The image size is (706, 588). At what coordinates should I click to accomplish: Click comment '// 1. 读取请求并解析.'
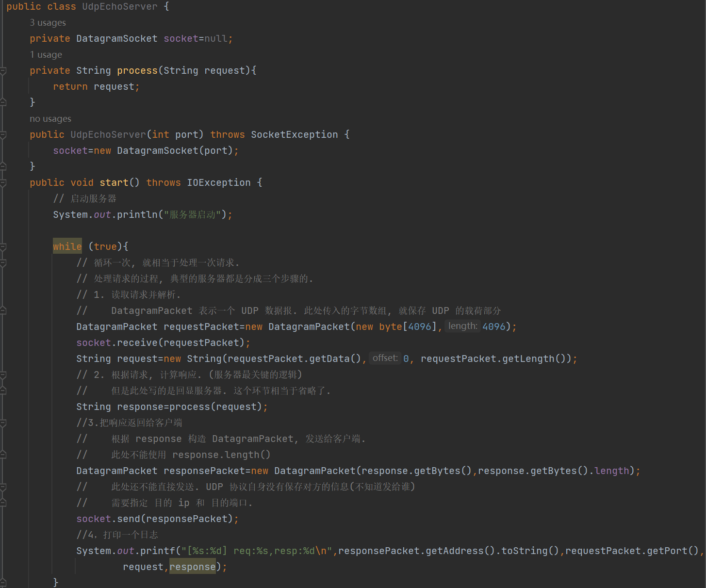click(129, 295)
